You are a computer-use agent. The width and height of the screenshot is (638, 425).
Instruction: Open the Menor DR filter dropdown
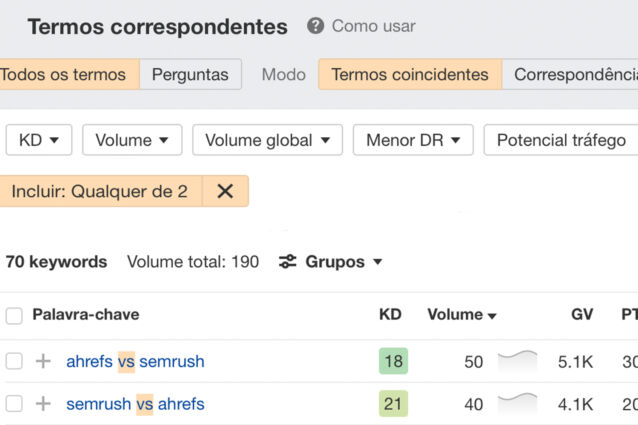click(x=413, y=140)
